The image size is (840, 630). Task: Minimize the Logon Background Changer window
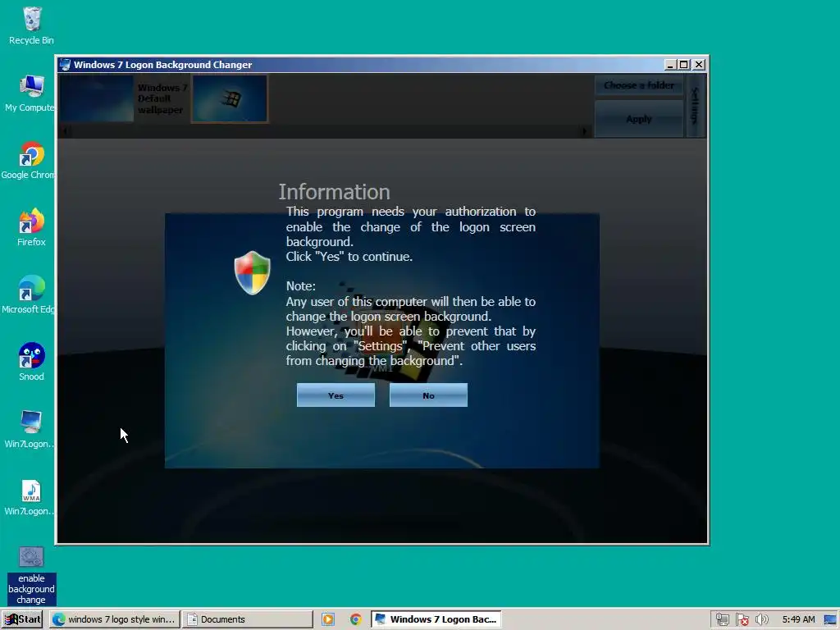click(669, 65)
